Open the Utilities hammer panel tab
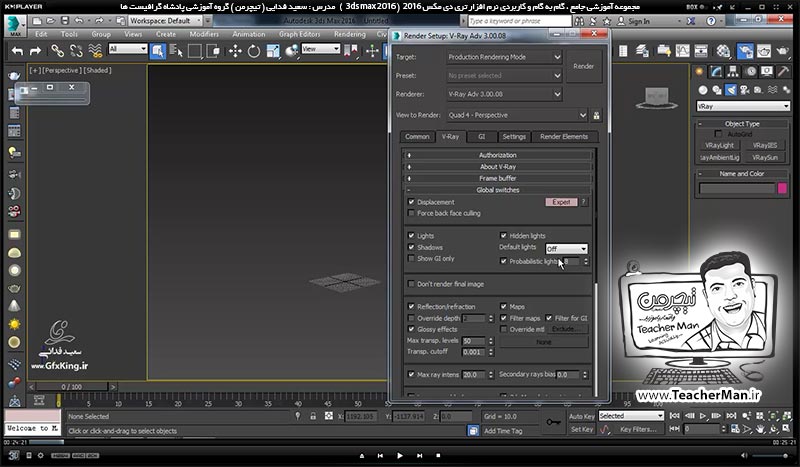Image resolution: width=800 pixels, height=467 pixels. 783,72
